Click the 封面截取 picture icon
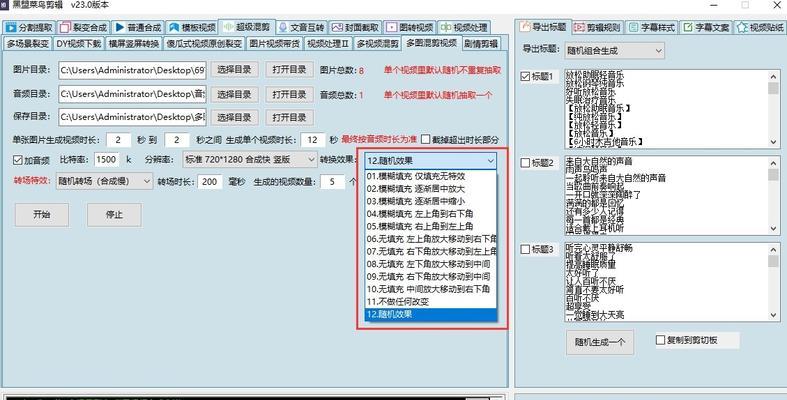787x400 pixels. click(x=336, y=27)
